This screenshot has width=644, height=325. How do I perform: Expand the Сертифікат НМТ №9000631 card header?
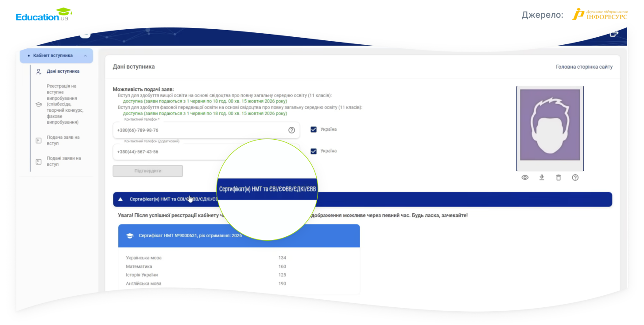[x=239, y=236]
